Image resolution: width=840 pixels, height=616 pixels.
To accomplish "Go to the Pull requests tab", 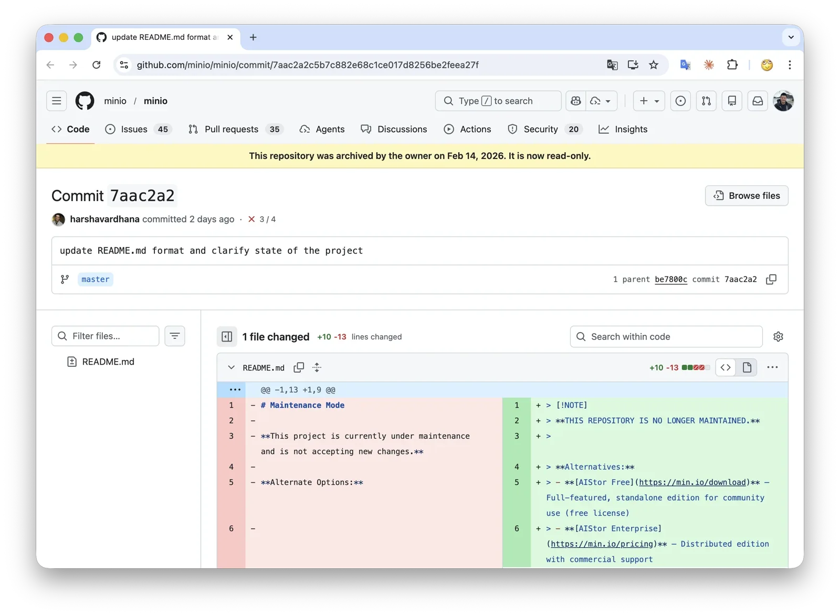I will [x=236, y=129].
